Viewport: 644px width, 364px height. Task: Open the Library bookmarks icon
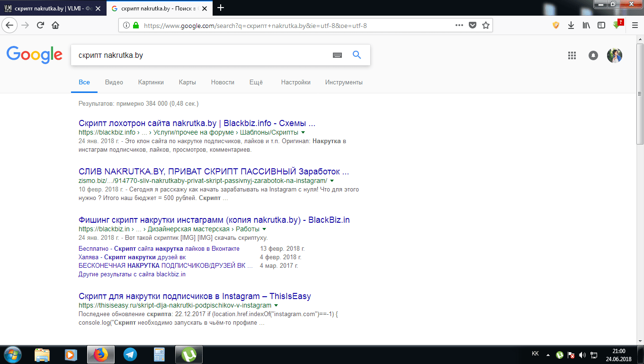coord(586,26)
